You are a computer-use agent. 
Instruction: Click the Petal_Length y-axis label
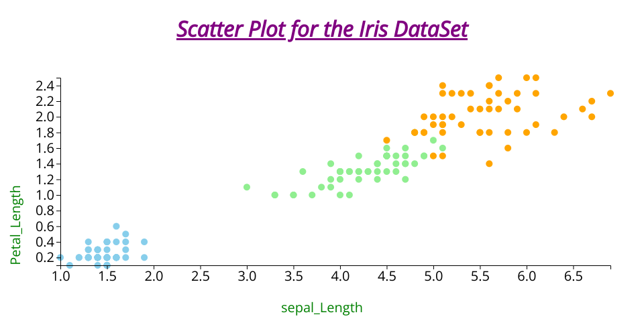pyautogui.click(x=16, y=226)
